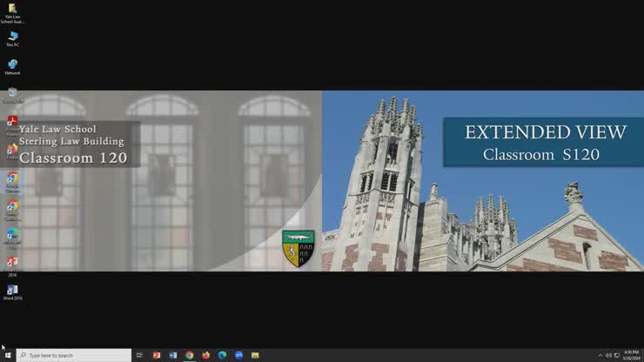Open the Word 2016 desktop shortcut
The width and height of the screenshot is (644, 362).
pyautogui.click(x=13, y=290)
